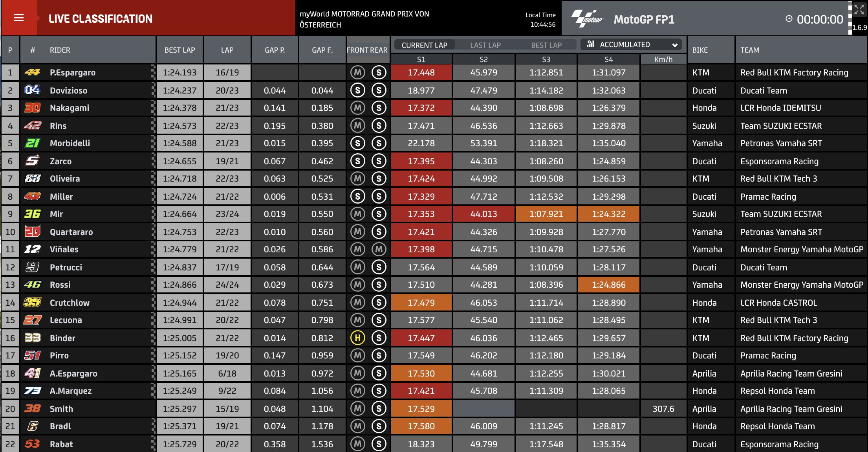Image resolution: width=868 pixels, height=452 pixels.
Task: Click the TEAM column header
Action: click(x=801, y=50)
